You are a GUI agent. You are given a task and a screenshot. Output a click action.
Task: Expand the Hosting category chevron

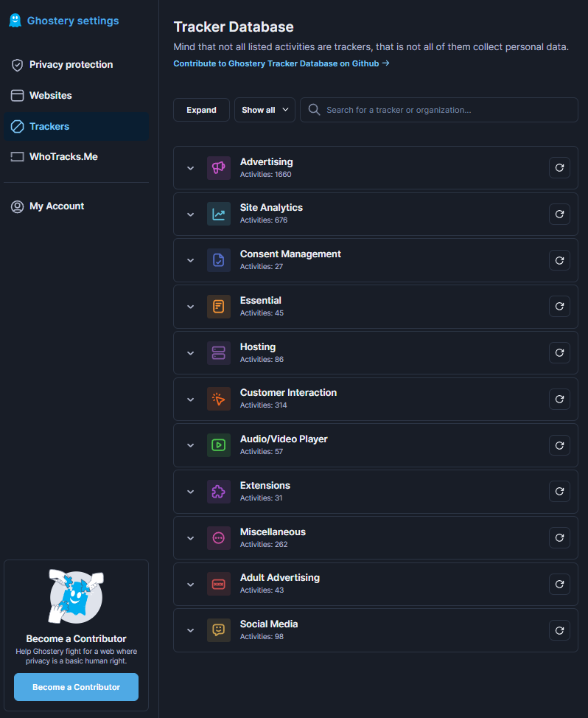click(x=190, y=353)
